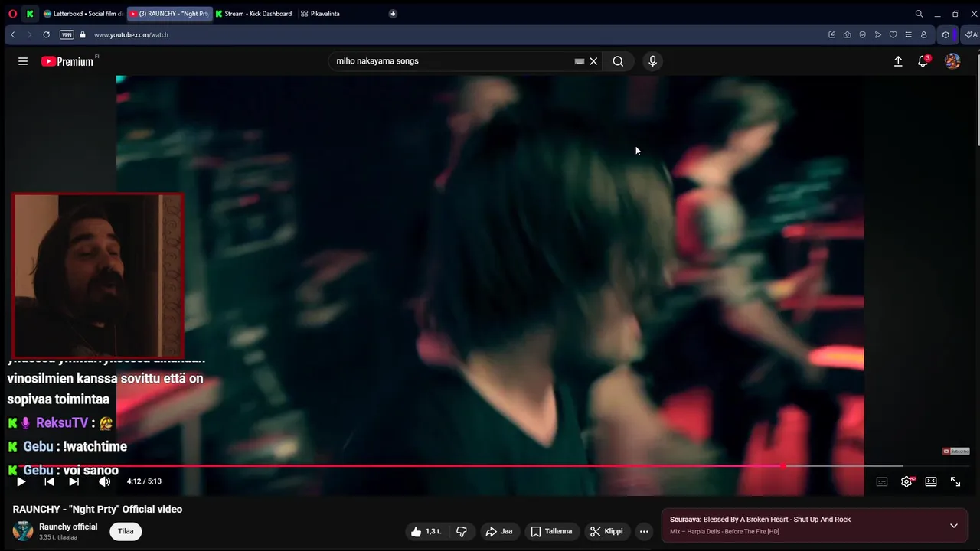Open the on-screen keyboard in search box
The image size is (980, 551).
[580, 61]
